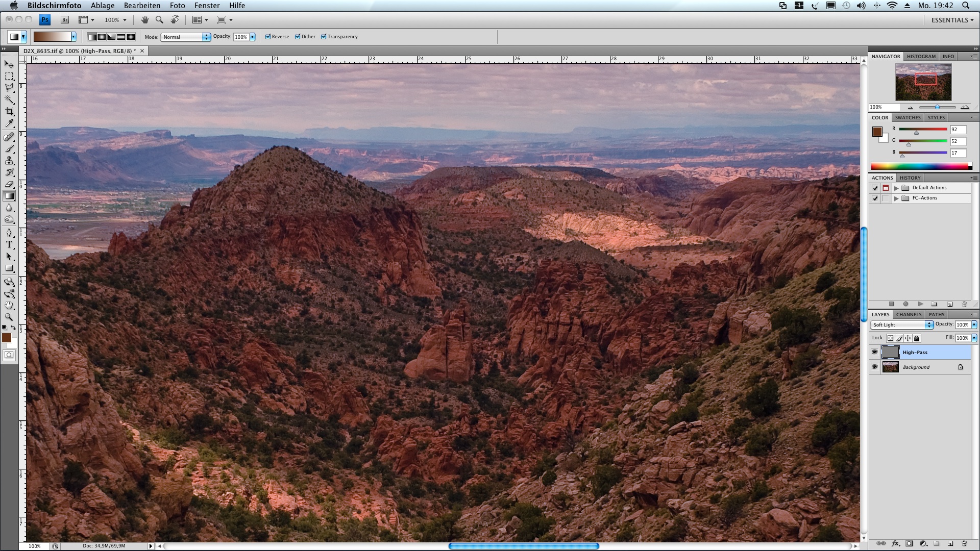Switch to the Channels tab
The height and width of the screenshot is (551, 980).
tap(909, 314)
